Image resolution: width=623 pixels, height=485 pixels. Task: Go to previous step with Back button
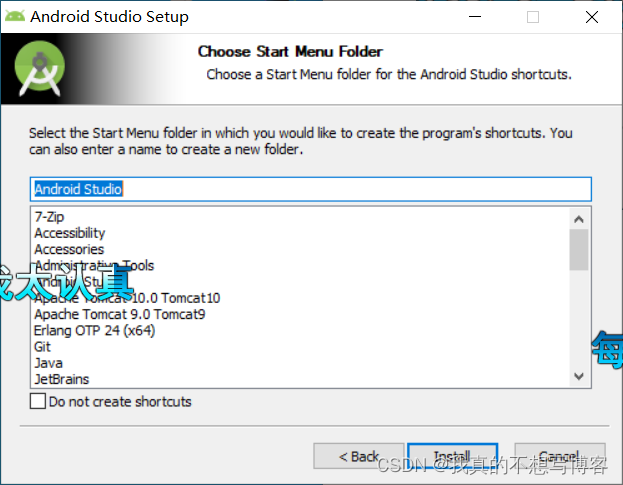[359, 456]
